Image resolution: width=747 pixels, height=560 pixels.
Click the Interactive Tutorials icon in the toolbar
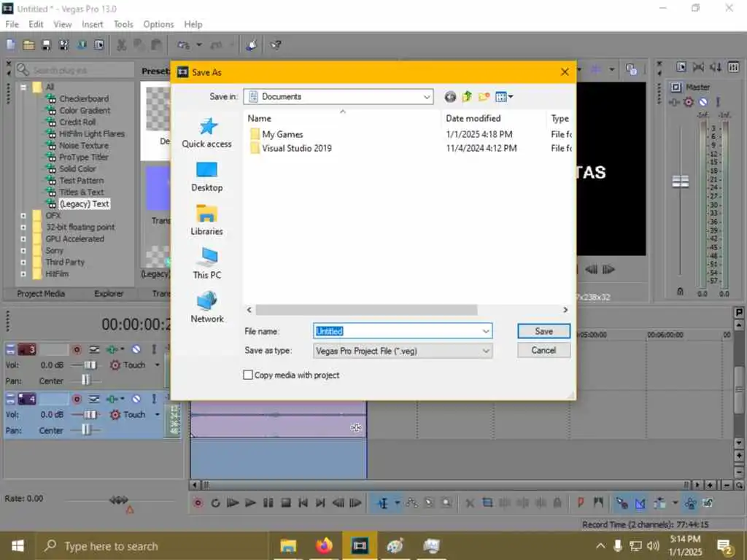(252, 44)
